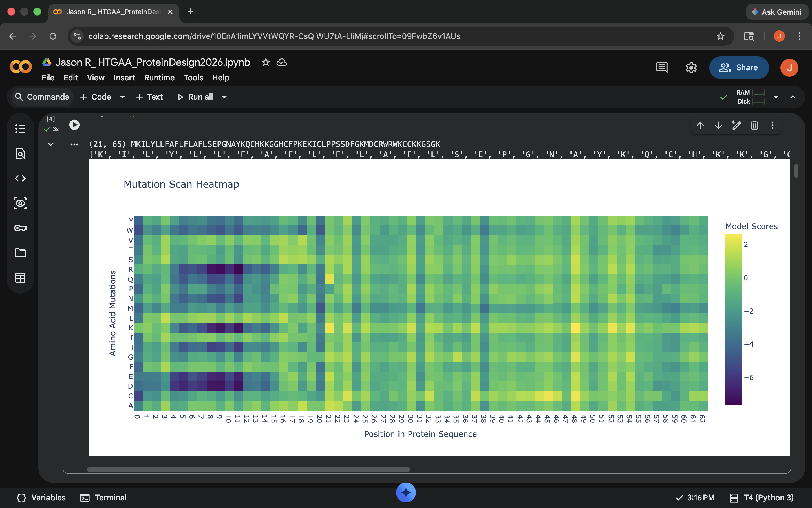
Task: Open the Gemini sparkle floating button
Action: point(406,492)
